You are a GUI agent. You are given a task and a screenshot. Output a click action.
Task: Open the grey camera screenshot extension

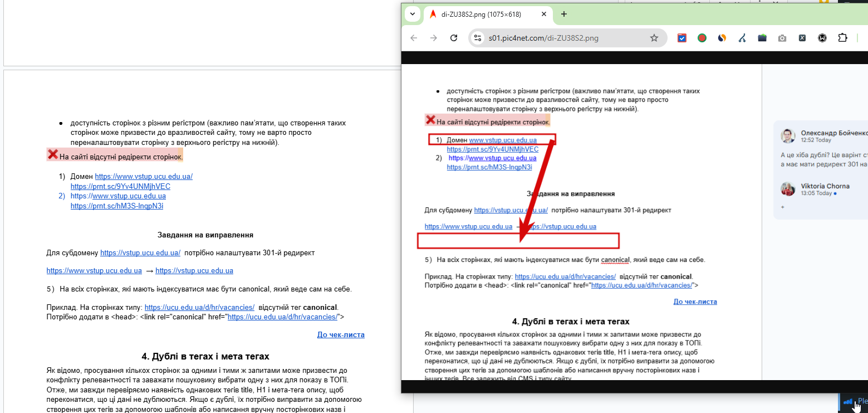[x=782, y=38]
